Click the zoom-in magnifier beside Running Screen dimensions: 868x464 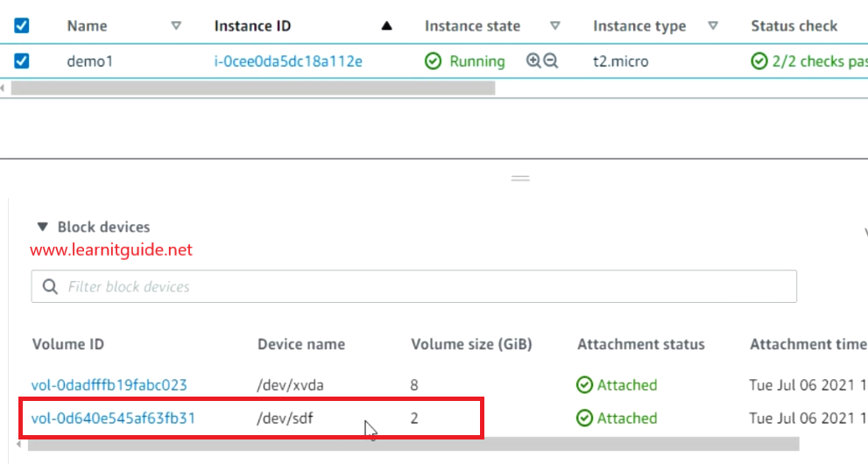533,60
